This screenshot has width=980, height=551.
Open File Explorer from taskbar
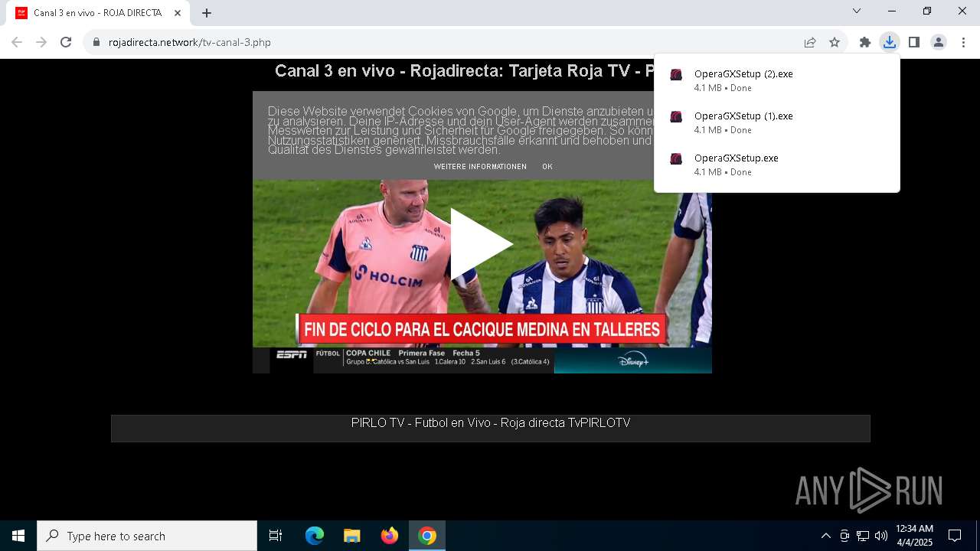tap(352, 536)
